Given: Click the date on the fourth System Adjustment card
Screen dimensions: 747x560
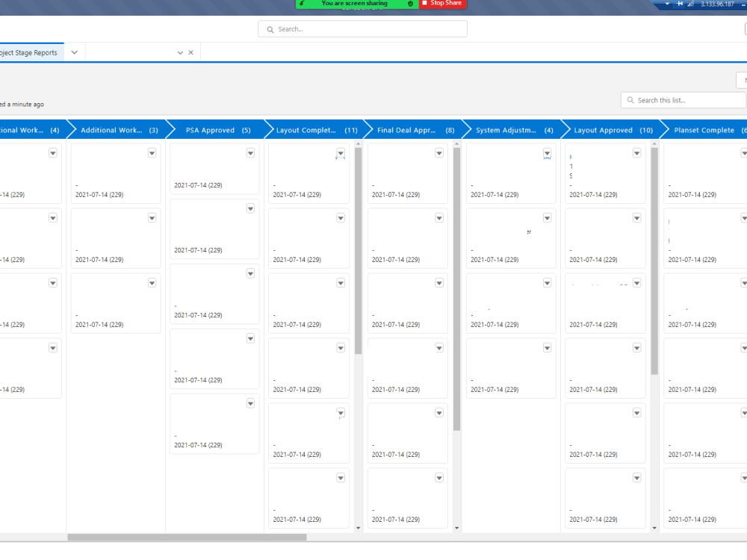Looking at the screenshot, I should pyautogui.click(x=495, y=390).
